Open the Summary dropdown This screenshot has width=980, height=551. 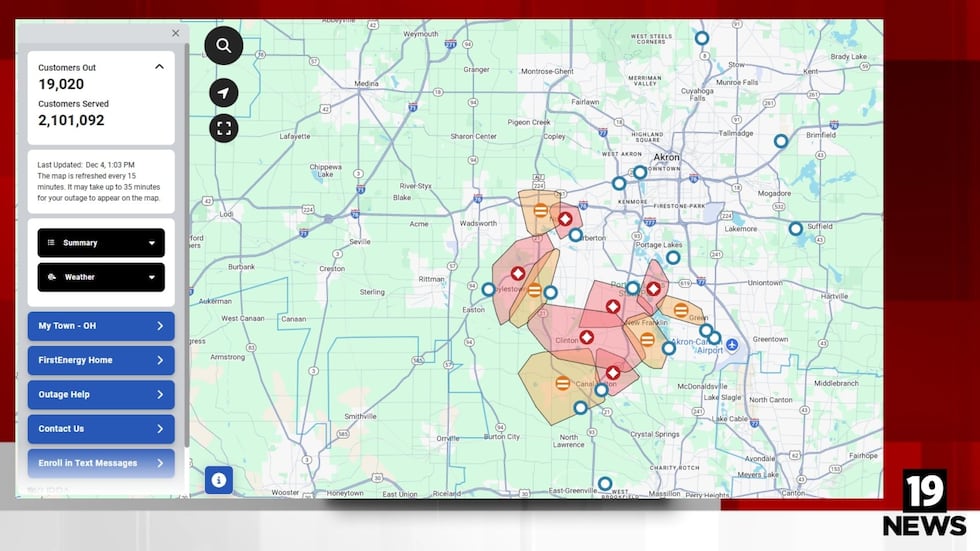101,242
